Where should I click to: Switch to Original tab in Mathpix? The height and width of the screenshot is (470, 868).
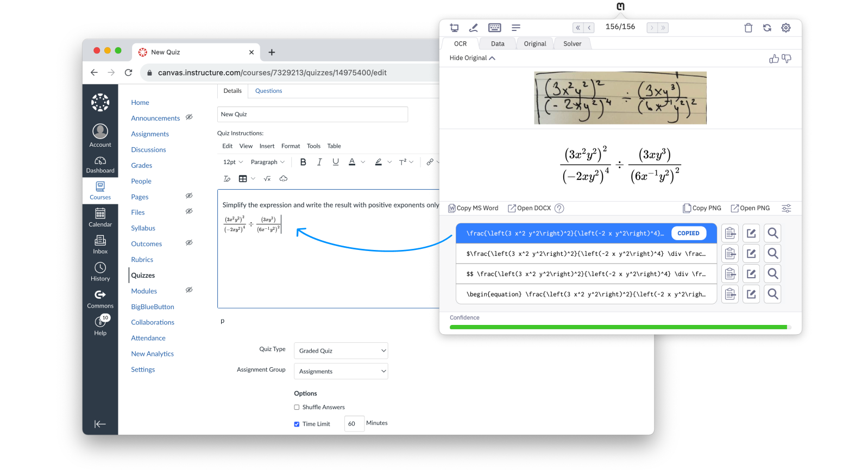coord(535,43)
